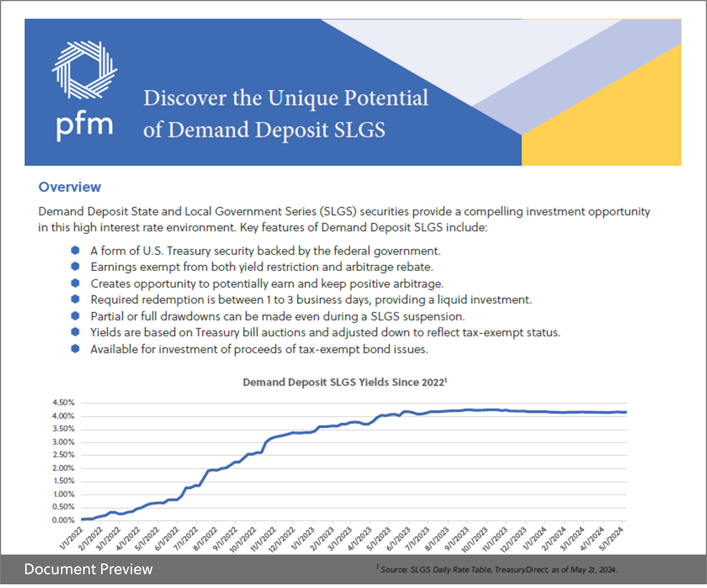Image resolution: width=707 pixels, height=588 pixels.
Task: Click the 5/1/2024 x-axis date label
Action: (611, 538)
